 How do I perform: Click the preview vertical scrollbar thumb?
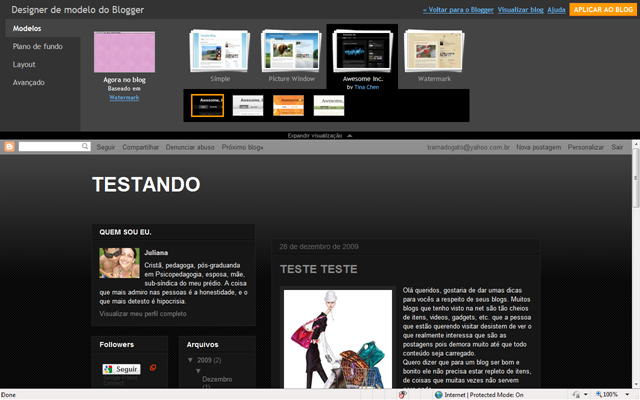tap(636, 178)
